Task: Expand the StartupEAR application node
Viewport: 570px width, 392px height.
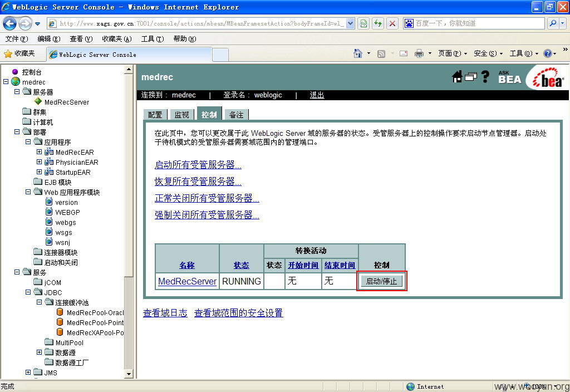Action: pos(39,171)
